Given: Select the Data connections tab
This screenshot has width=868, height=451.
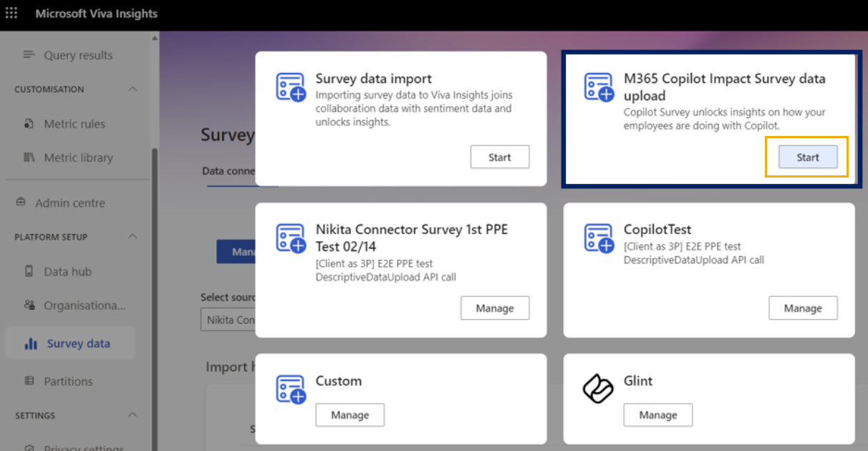Looking at the screenshot, I should tap(228, 171).
